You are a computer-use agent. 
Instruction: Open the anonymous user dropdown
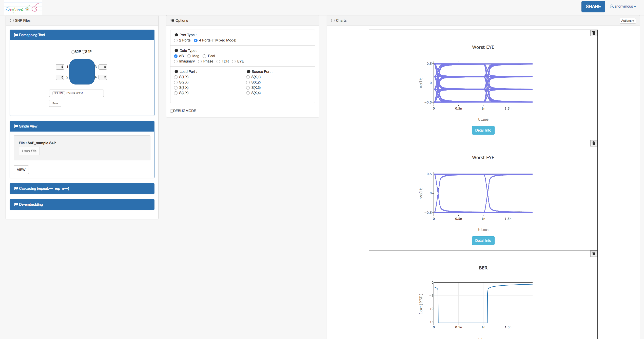623,6
